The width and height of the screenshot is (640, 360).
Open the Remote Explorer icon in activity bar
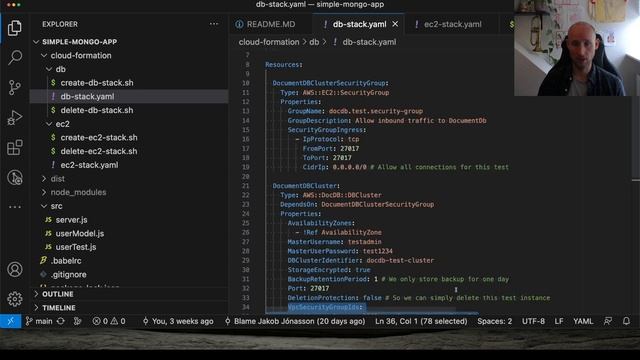click(x=15, y=178)
